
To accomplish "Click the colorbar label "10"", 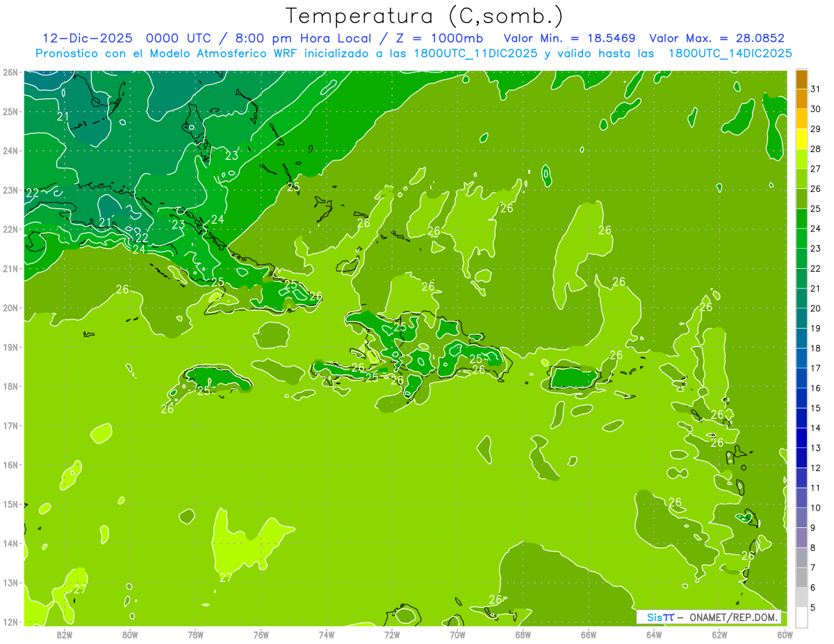I will point(815,508).
